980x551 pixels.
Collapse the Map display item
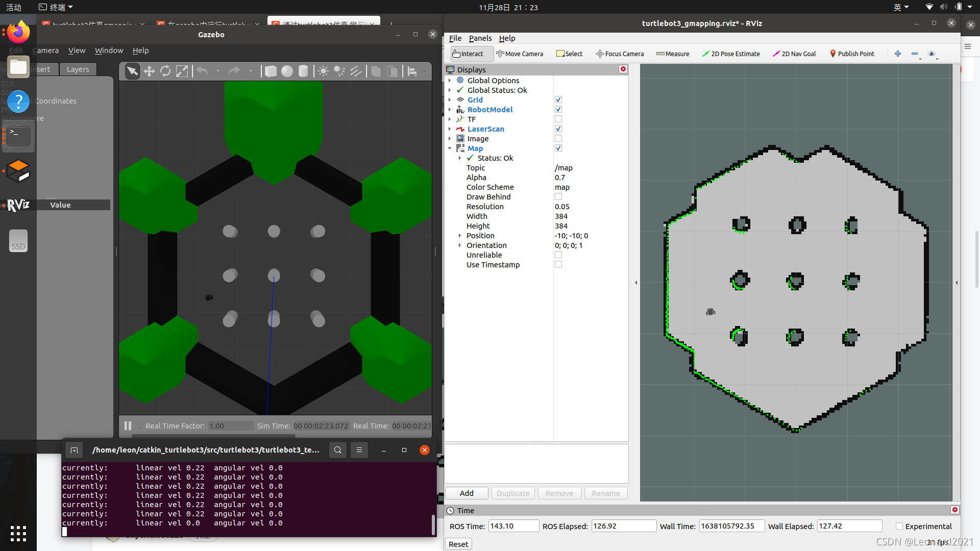[450, 148]
